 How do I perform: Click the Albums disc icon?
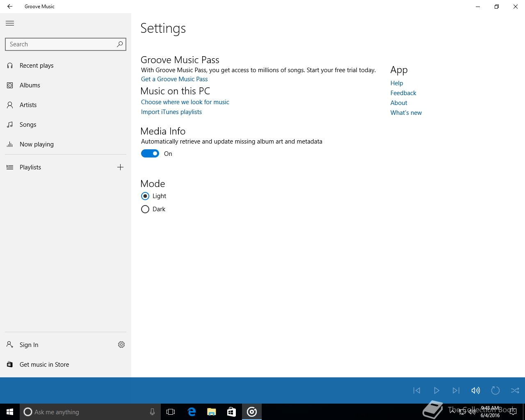10,85
